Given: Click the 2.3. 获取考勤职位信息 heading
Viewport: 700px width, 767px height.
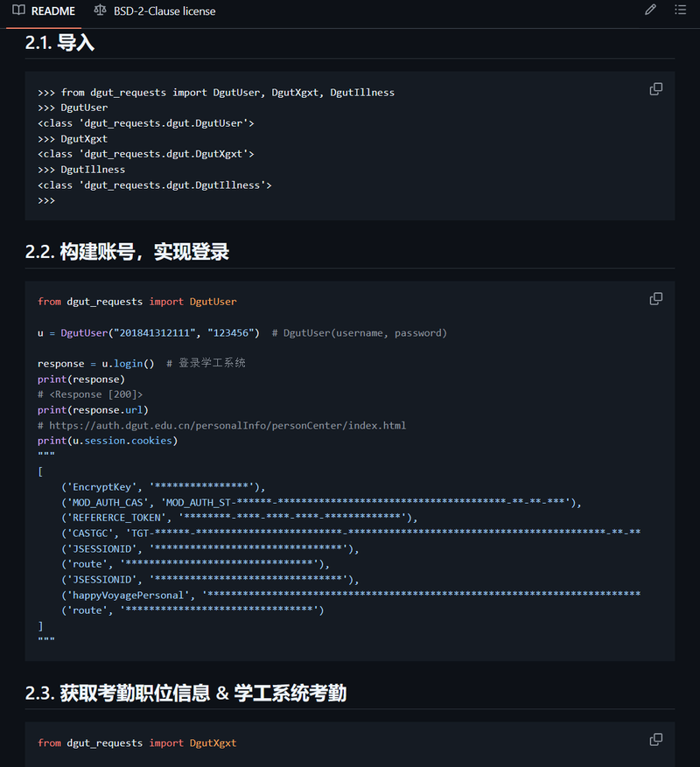Looking at the screenshot, I should pyautogui.click(x=185, y=694).
